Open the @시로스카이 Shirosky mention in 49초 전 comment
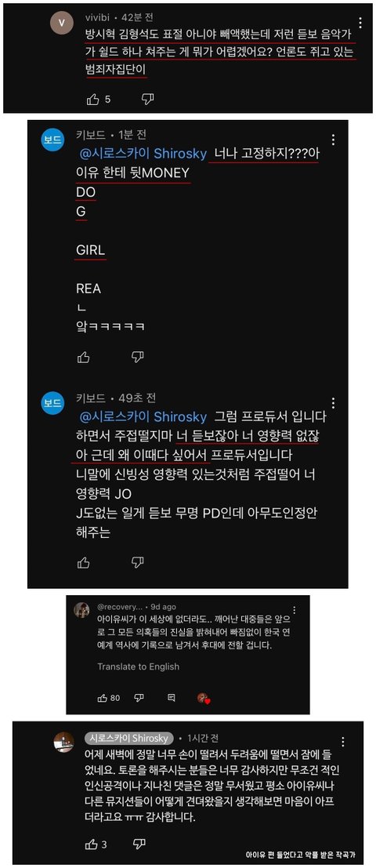Viewport: 376px width, 868px height. point(142,417)
